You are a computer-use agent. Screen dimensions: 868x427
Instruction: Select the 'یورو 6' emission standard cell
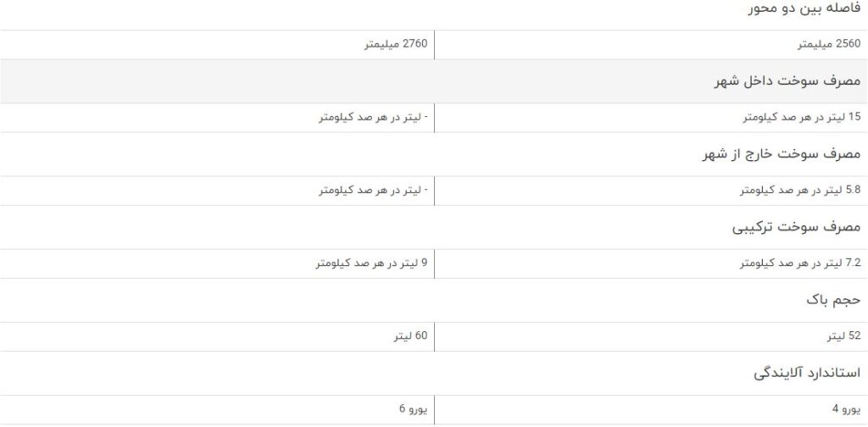(414, 409)
